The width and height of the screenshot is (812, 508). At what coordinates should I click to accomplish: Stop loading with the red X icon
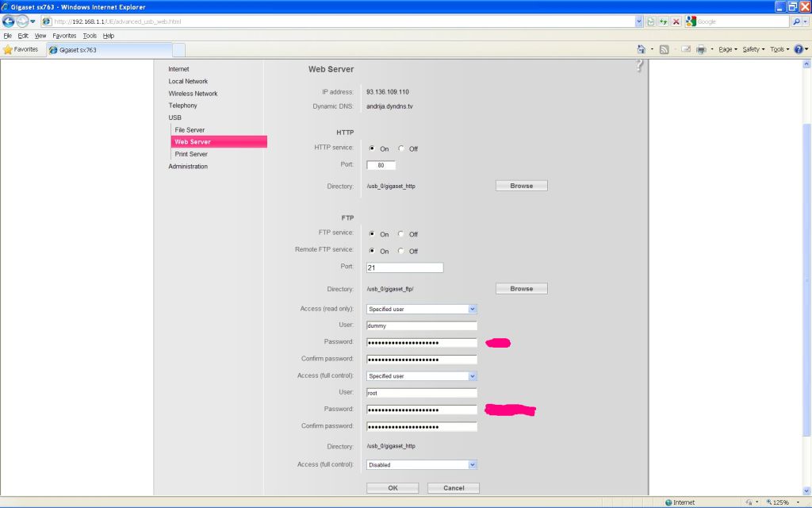click(676, 21)
